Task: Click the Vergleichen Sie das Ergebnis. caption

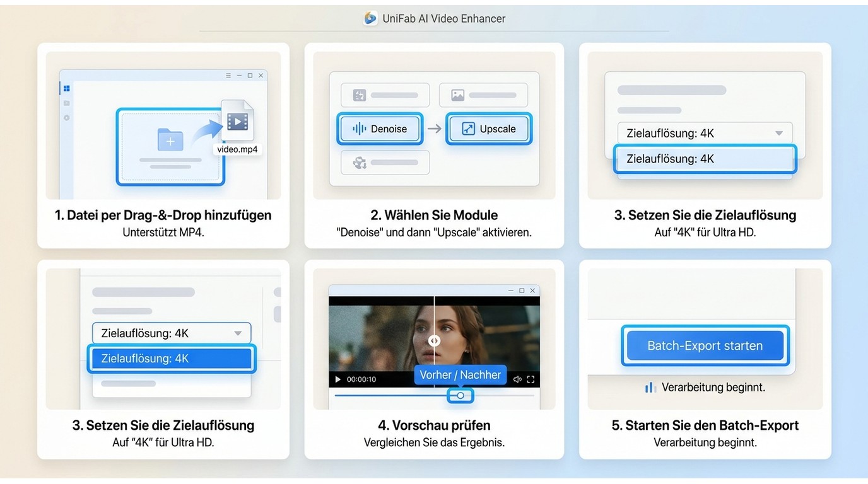Action: click(x=434, y=442)
